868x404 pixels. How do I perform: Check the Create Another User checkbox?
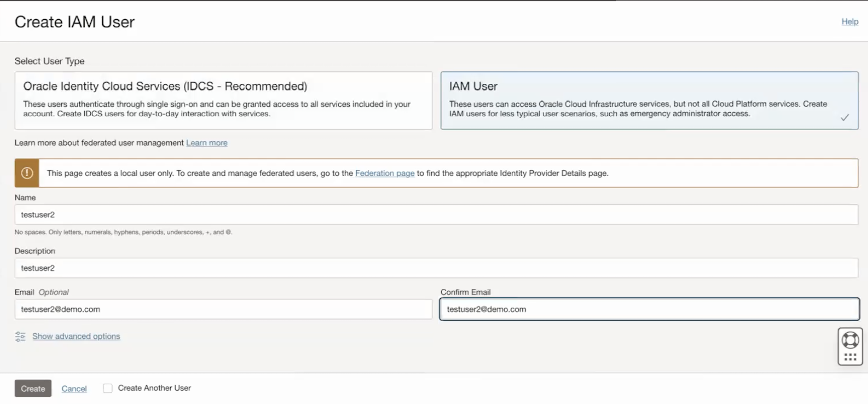(x=107, y=388)
